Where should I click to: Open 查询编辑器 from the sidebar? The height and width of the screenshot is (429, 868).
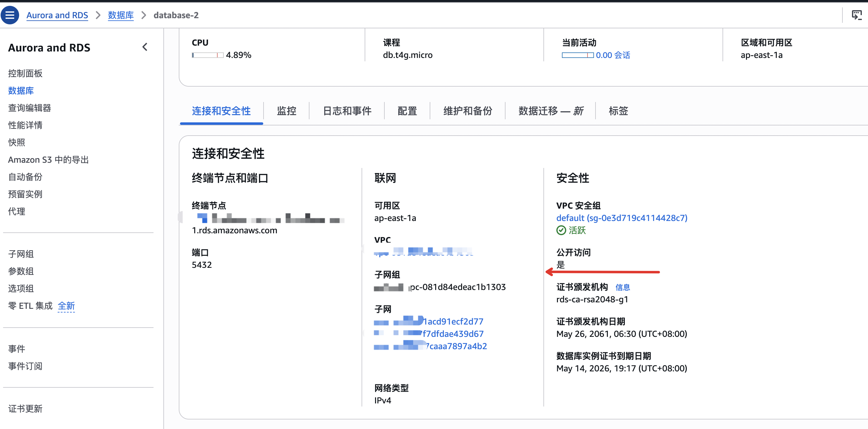pyautogui.click(x=30, y=108)
